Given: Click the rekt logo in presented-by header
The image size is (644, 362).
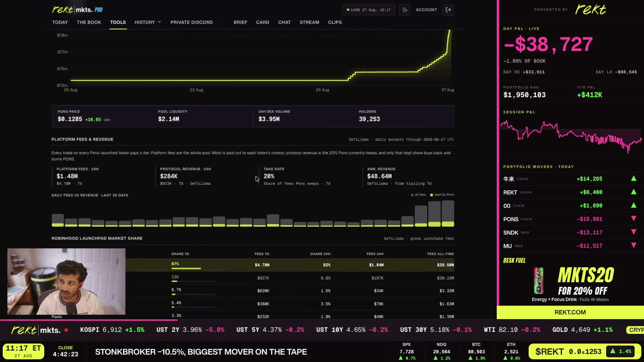Looking at the screenshot, I should click(591, 9).
